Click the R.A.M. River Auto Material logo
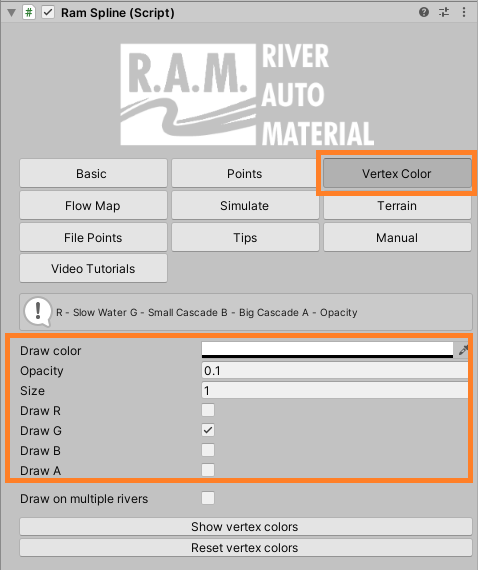The image size is (478, 570). 247,95
